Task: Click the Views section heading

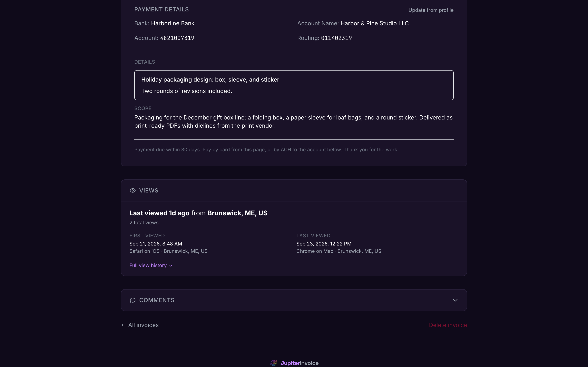Action: pyautogui.click(x=149, y=191)
